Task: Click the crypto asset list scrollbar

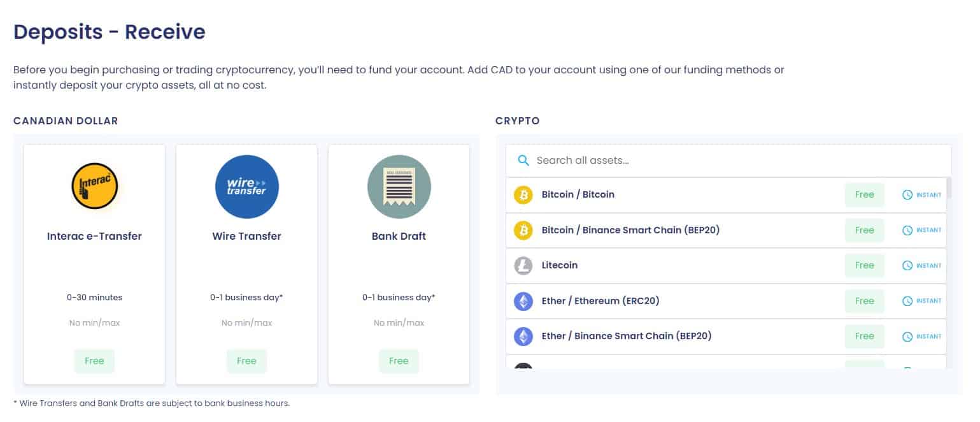Action: click(949, 273)
